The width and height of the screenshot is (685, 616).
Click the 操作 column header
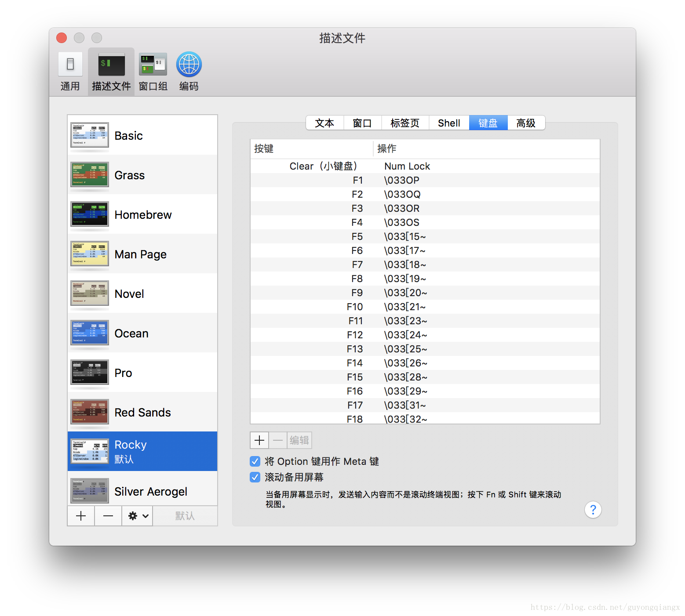coord(487,149)
